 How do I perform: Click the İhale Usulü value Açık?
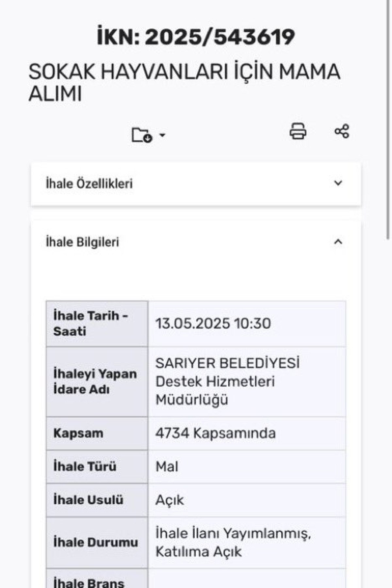coord(170,500)
